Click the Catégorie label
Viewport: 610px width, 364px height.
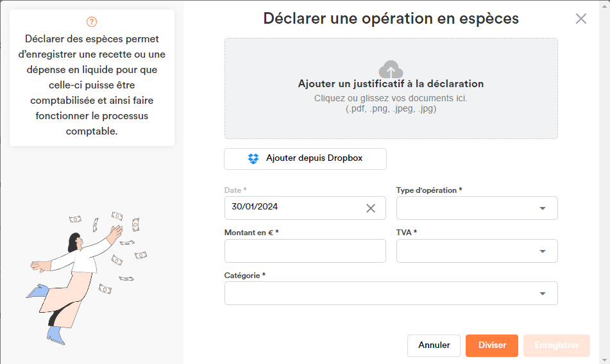click(x=244, y=276)
